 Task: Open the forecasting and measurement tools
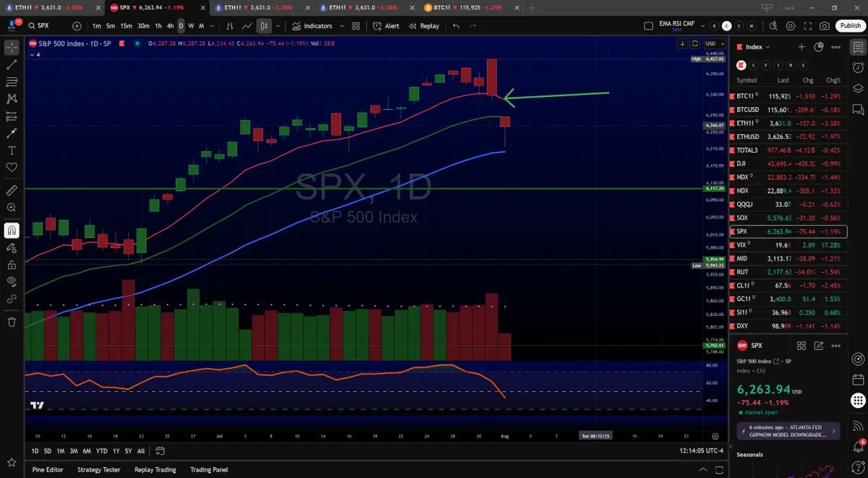pyautogui.click(x=12, y=116)
